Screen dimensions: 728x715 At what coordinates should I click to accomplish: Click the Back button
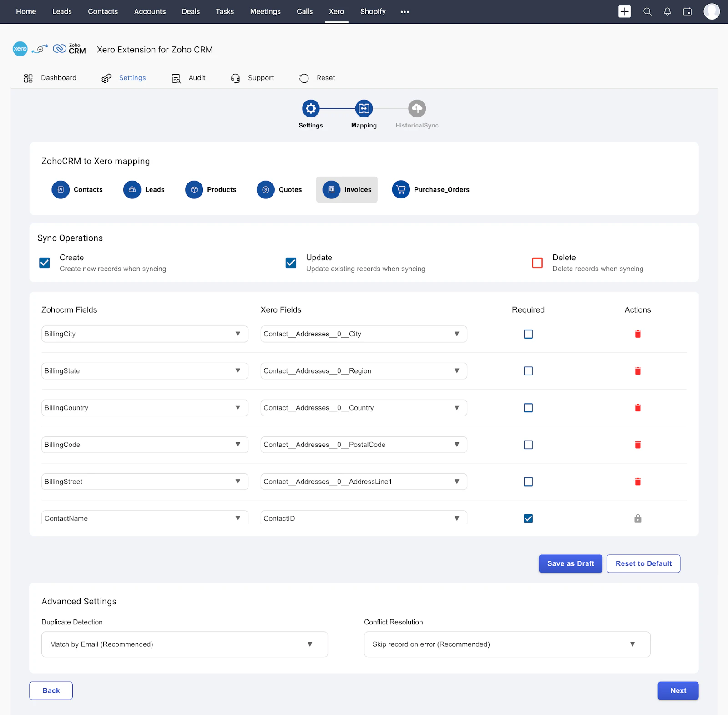click(51, 690)
